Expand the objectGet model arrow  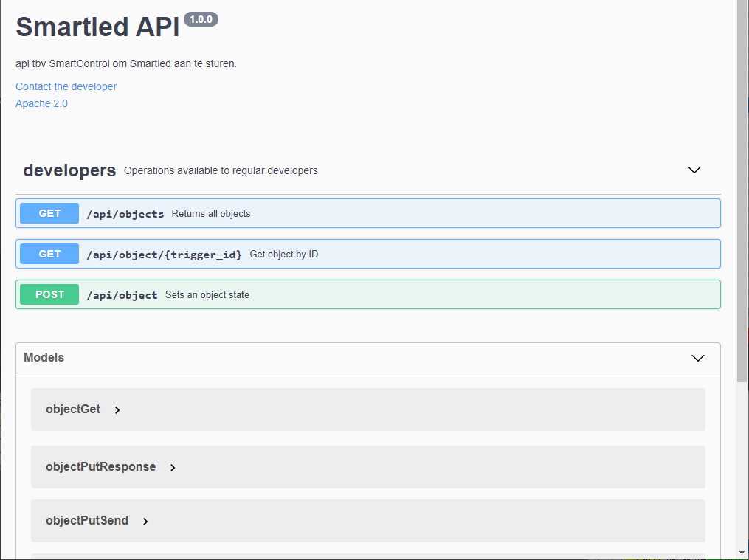(x=117, y=410)
